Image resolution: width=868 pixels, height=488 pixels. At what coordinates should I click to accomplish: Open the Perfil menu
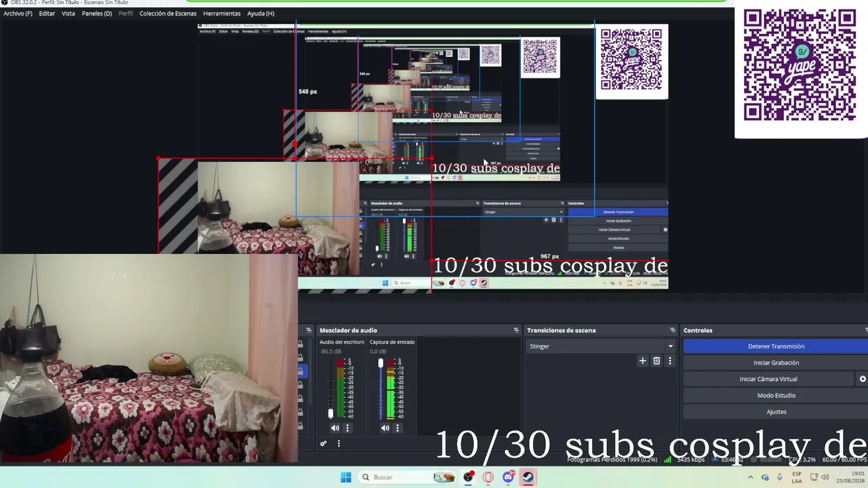pos(126,14)
